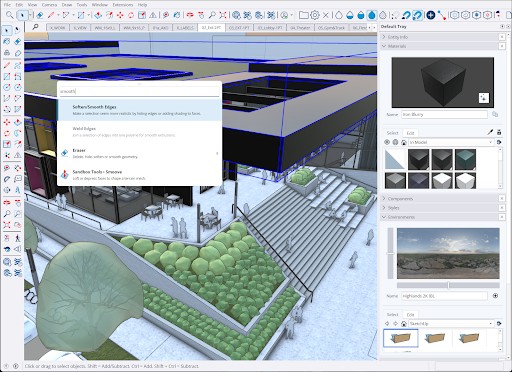512x372 pixels.
Task: Activate the Orbit tool in the top toolbar
Action: (x=190, y=15)
